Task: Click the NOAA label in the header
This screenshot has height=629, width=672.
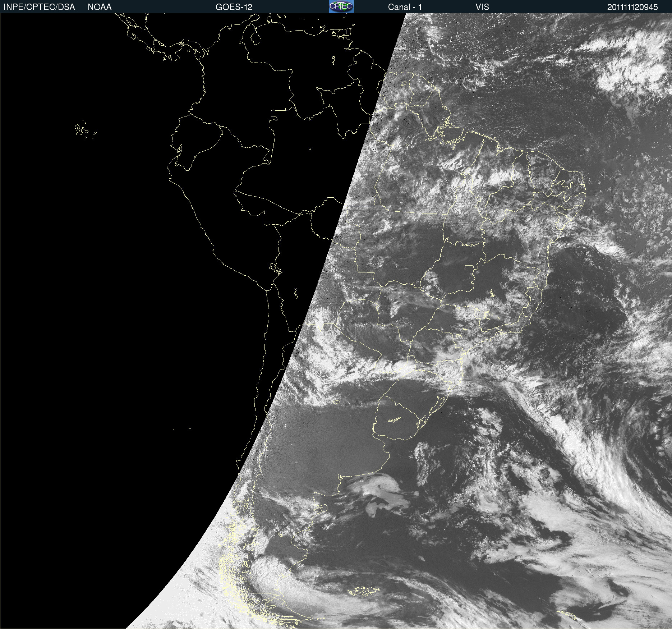Action: [100, 7]
